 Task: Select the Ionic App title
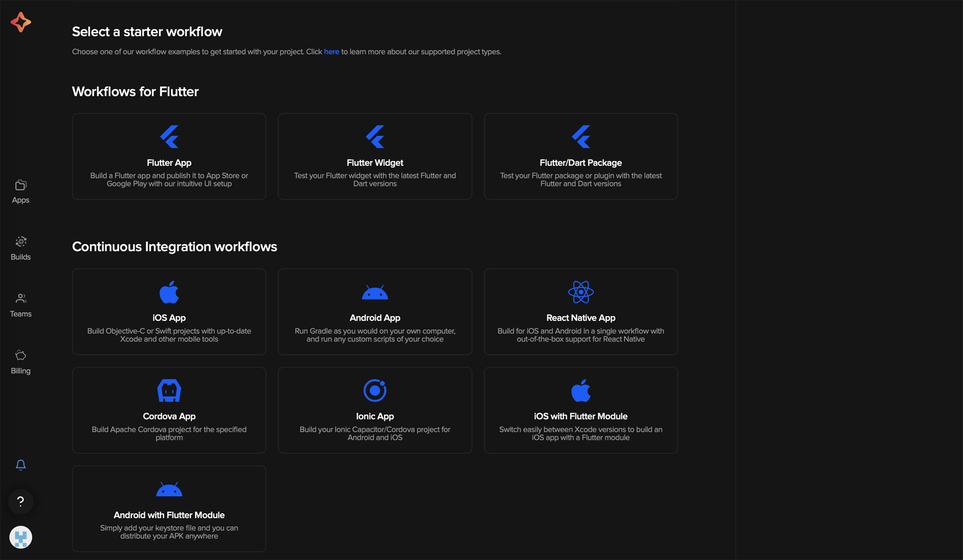click(375, 416)
